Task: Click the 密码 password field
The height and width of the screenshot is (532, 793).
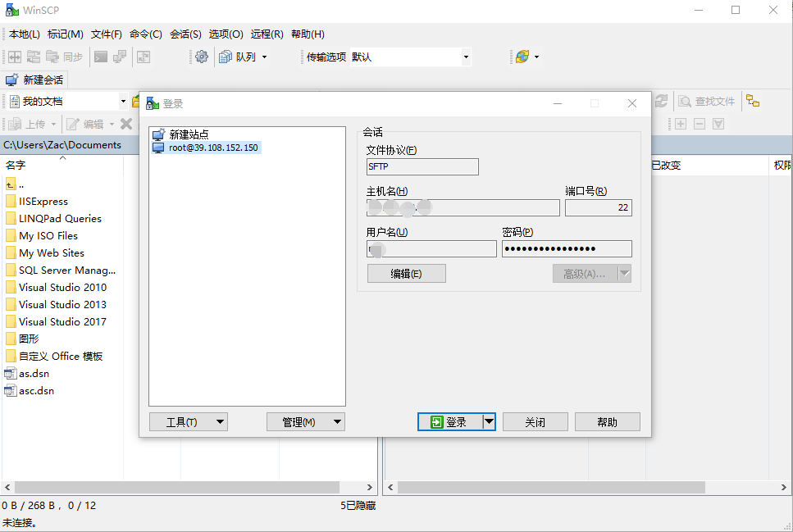Action: tap(567, 249)
